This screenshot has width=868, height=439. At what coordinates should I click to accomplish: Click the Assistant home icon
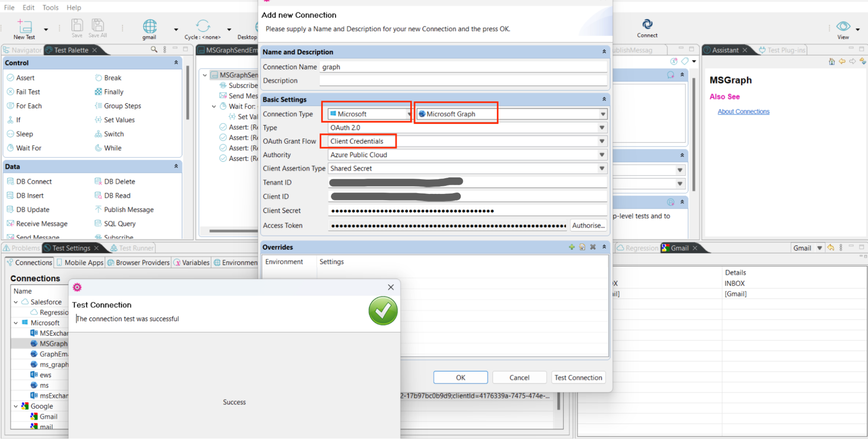click(832, 61)
